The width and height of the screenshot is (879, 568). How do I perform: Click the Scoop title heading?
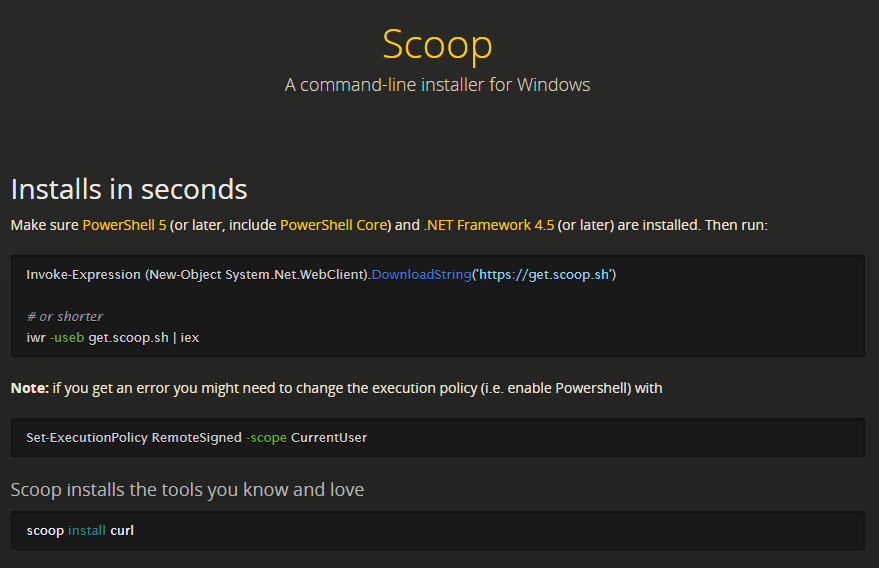tap(437, 45)
